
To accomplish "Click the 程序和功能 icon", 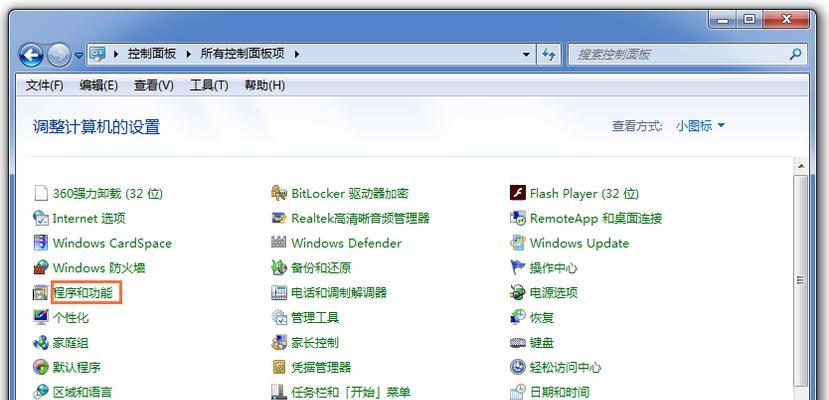I will [41, 293].
